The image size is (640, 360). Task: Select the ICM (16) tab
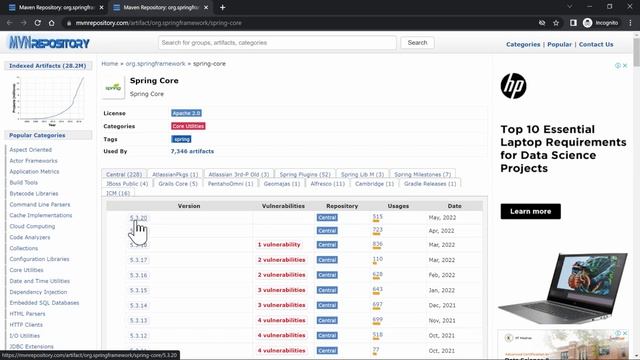point(118,193)
